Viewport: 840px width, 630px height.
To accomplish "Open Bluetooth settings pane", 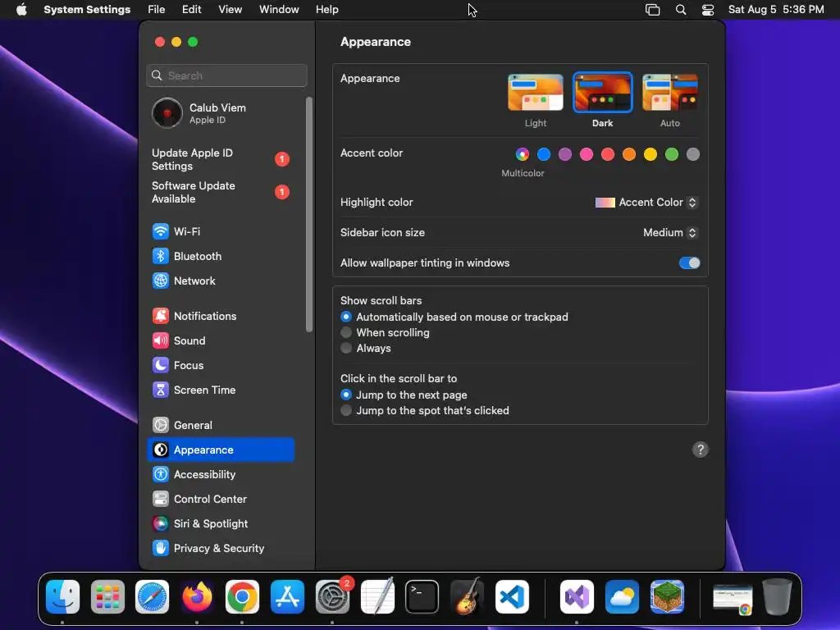I will point(221,256).
